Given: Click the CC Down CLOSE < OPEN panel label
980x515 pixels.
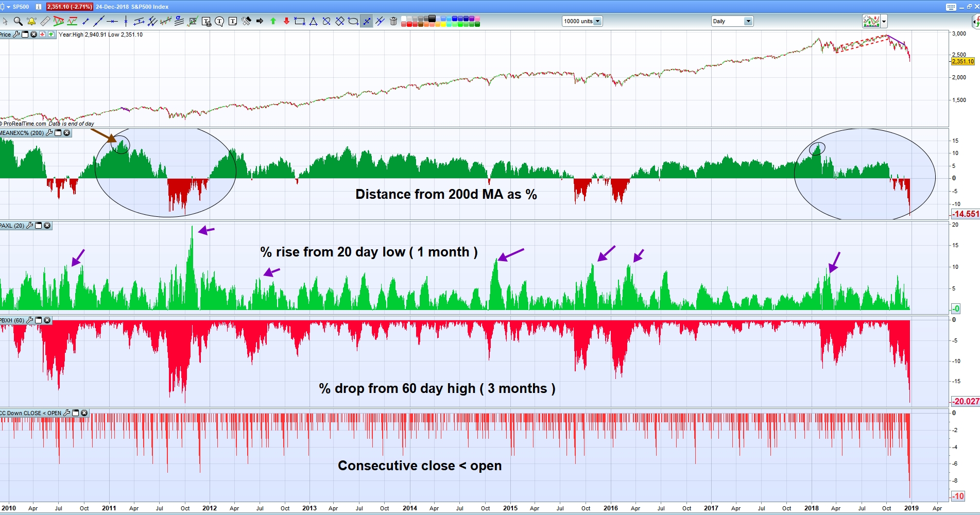Looking at the screenshot, I should tap(31, 413).
